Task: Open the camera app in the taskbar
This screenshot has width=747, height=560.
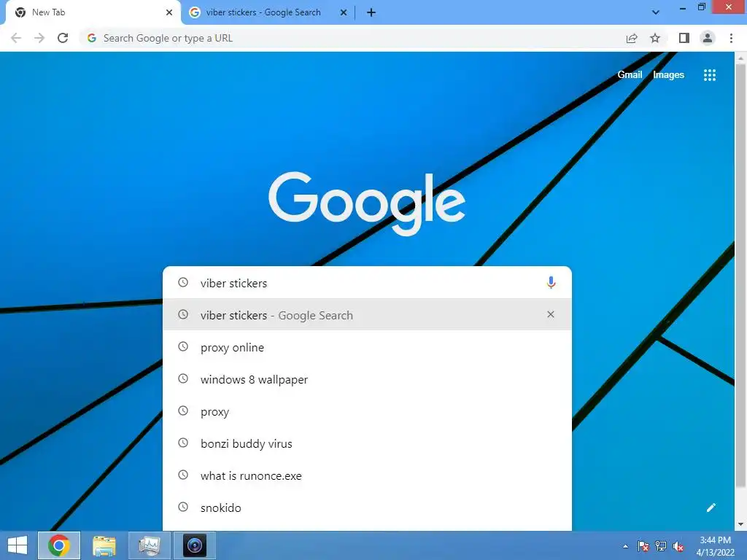Action: click(x=195, y=545)
